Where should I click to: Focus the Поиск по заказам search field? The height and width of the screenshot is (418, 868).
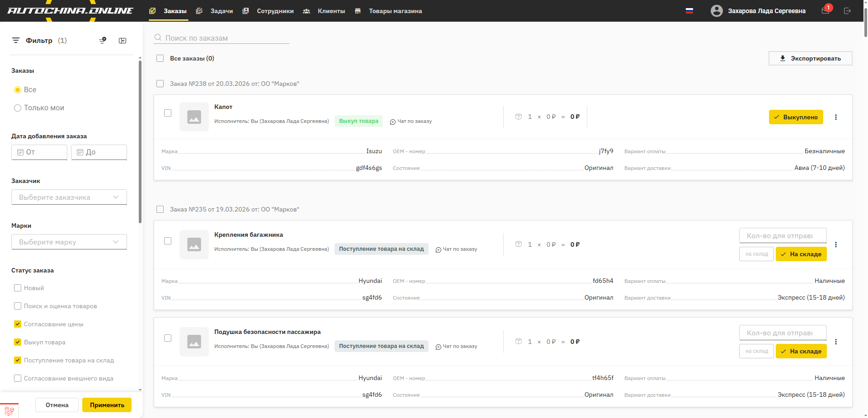coord(222,38)
